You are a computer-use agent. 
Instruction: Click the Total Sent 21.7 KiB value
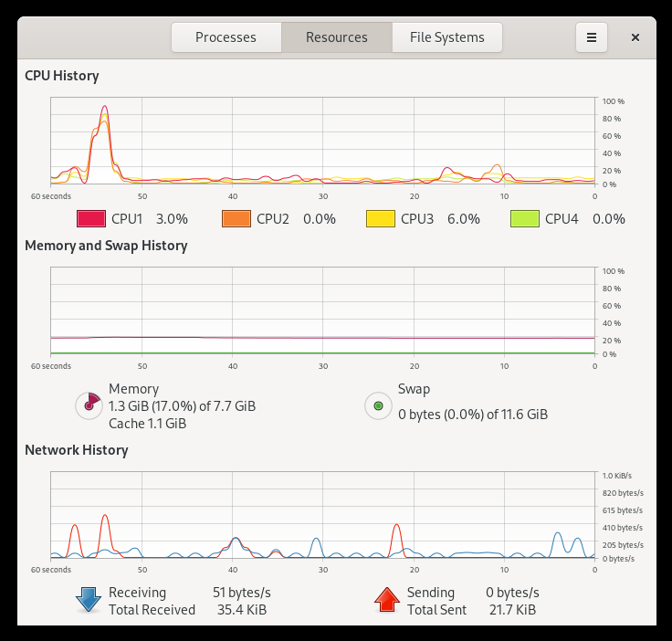tap(512, 610)
